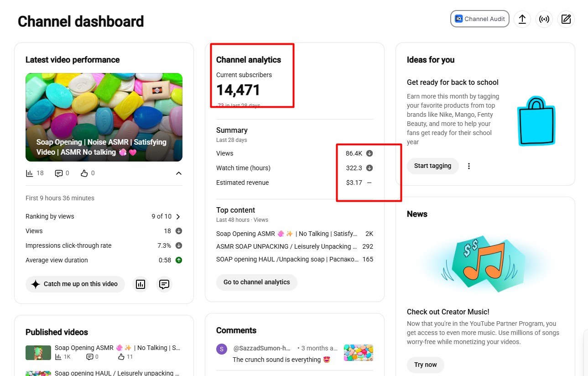Click the sparkle Catch me up button
This screenshot has height=376, width=588.
click(x=75, y=284)
